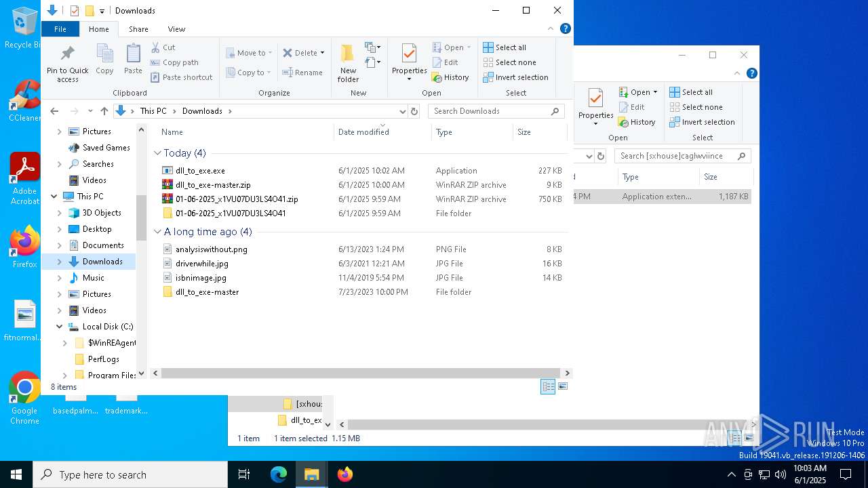Open History in Downloads ribbon
Screen dimensions: 868x488
450,77
